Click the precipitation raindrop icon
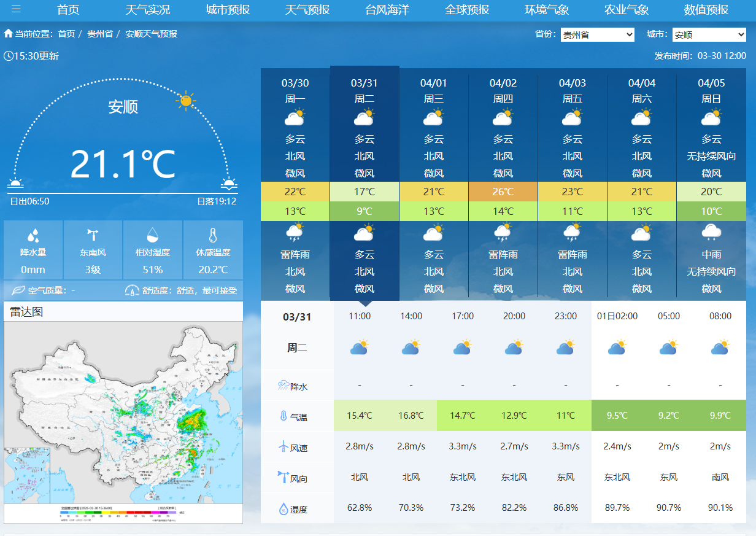The width and height of the screenshot is (756, 536). coord(33,235)
